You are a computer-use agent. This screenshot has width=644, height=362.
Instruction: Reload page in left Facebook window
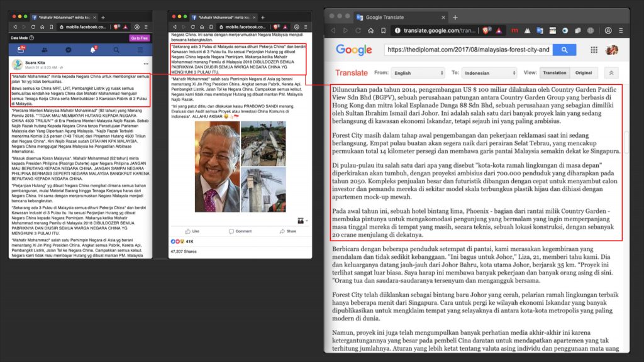[33, 27]
